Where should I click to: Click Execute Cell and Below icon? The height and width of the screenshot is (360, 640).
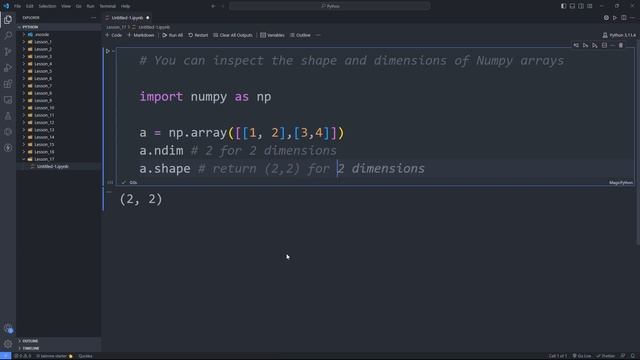pyautogui.click(x=595, y=45)
